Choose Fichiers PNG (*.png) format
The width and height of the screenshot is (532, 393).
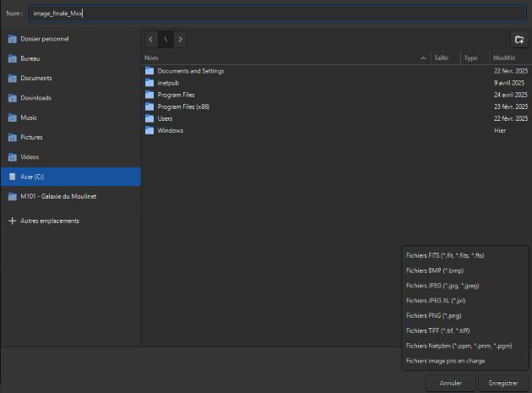click(x=434, y=315)
